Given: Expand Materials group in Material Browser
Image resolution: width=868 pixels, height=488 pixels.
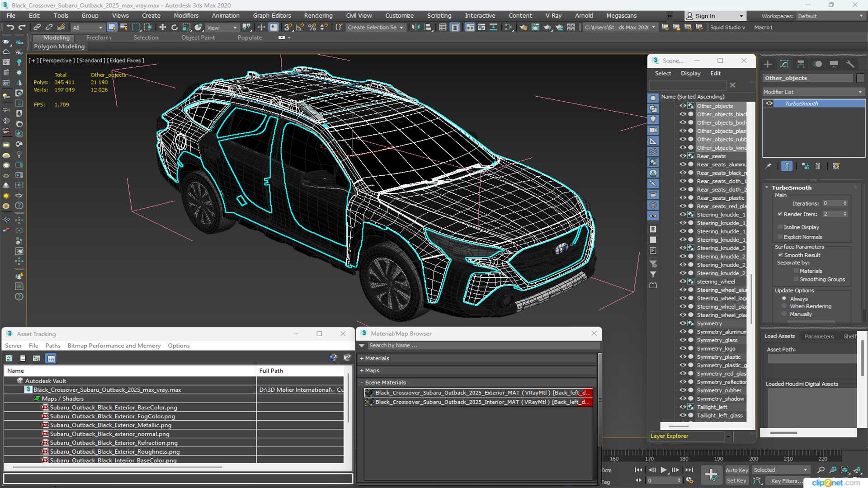Looking at the screenshot, I should [362, 358].
